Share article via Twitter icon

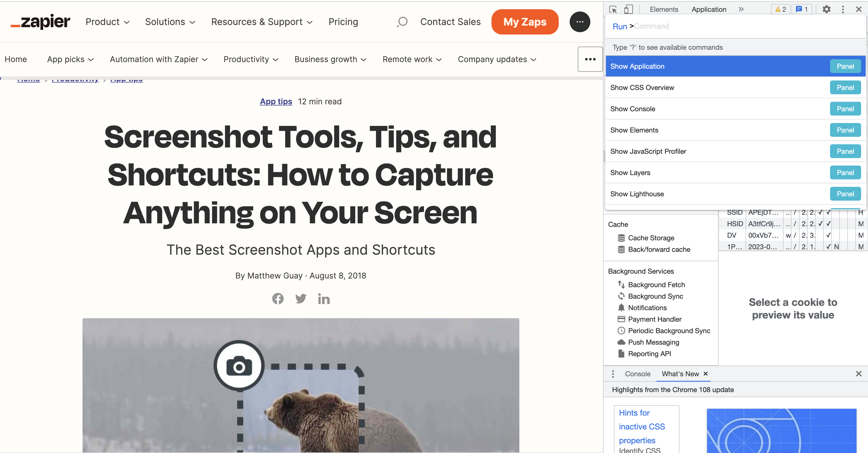(x=301, y=299)
